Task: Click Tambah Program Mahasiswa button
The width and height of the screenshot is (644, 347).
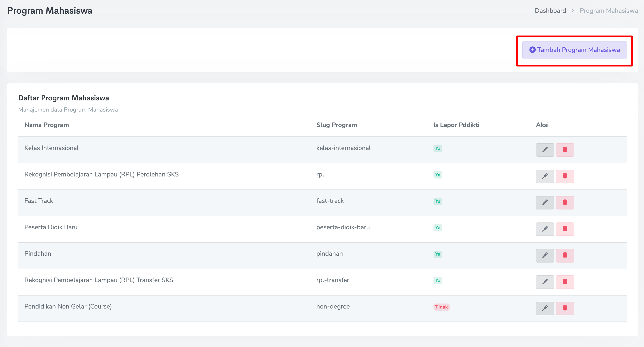Action: [x=574, y=50]
